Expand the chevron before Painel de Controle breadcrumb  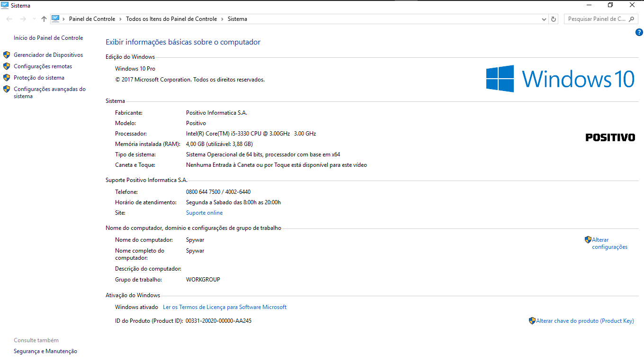[x=64, y=19]
